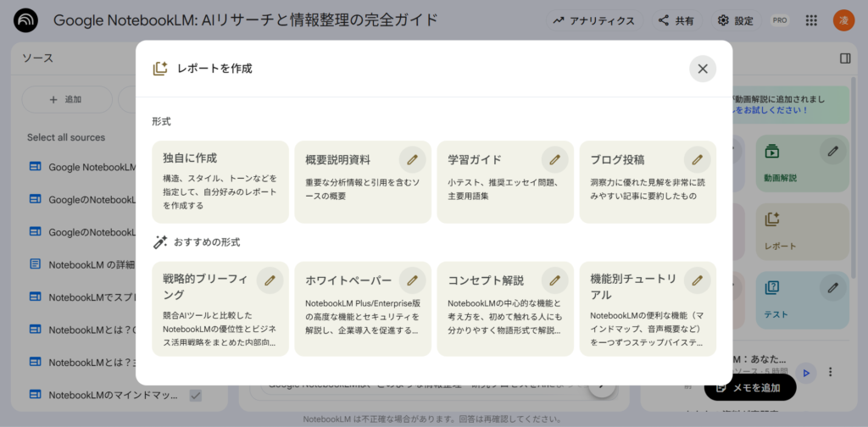Click pencil icon on ブログ投稿 card
Screen dimensions: 868x427
(697, 158)
